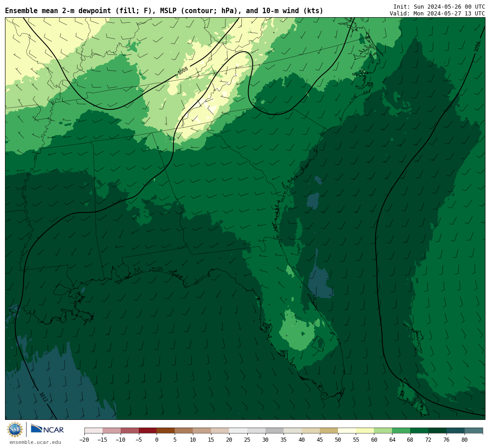Pick the colorbar swatch between 5 and 10
The image size is (490, 448).
(184, 431)
